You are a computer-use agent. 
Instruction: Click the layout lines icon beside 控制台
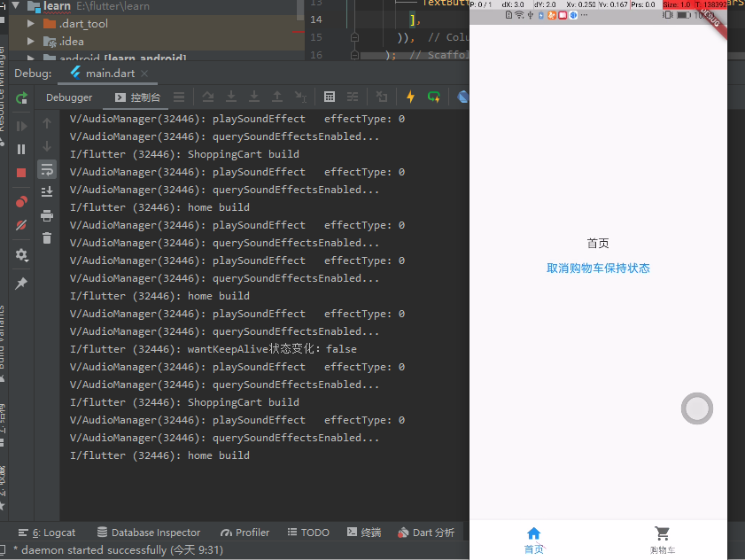(179, 97)
